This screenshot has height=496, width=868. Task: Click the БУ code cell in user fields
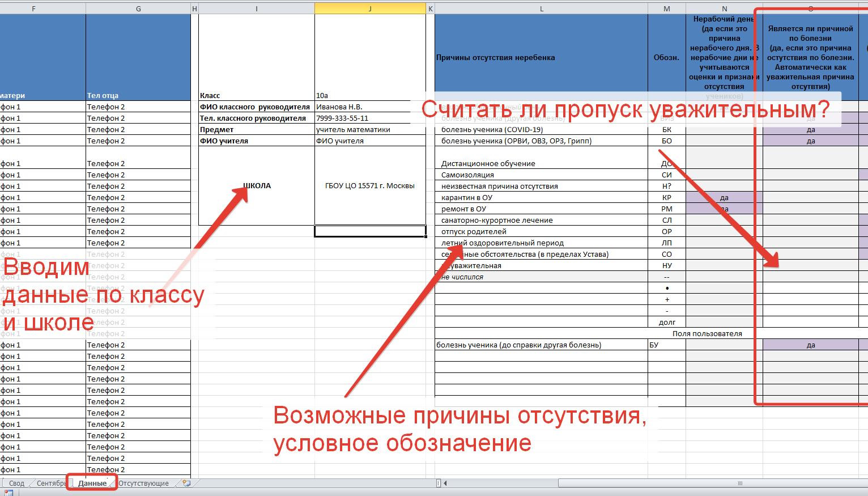(x=666, y=345)
